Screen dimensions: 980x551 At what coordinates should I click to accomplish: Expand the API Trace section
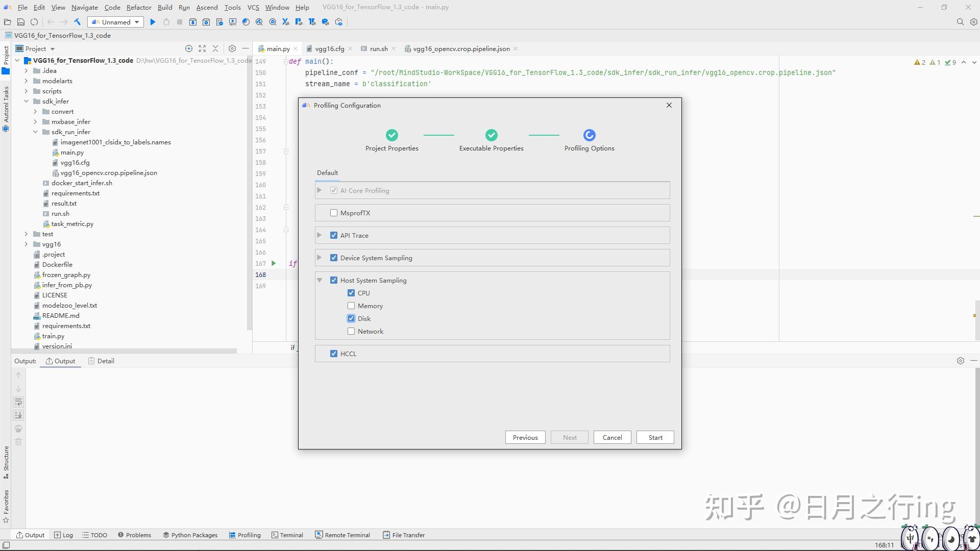click(x=320, y=235)
